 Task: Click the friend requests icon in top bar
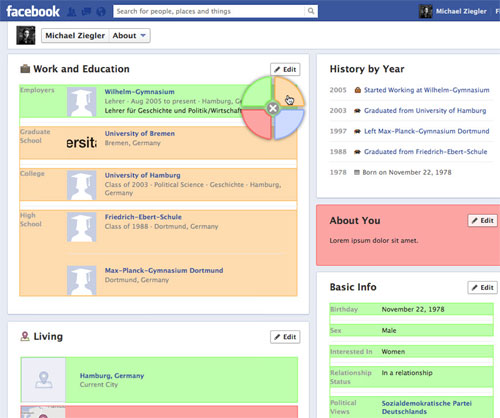pos(72,12)
